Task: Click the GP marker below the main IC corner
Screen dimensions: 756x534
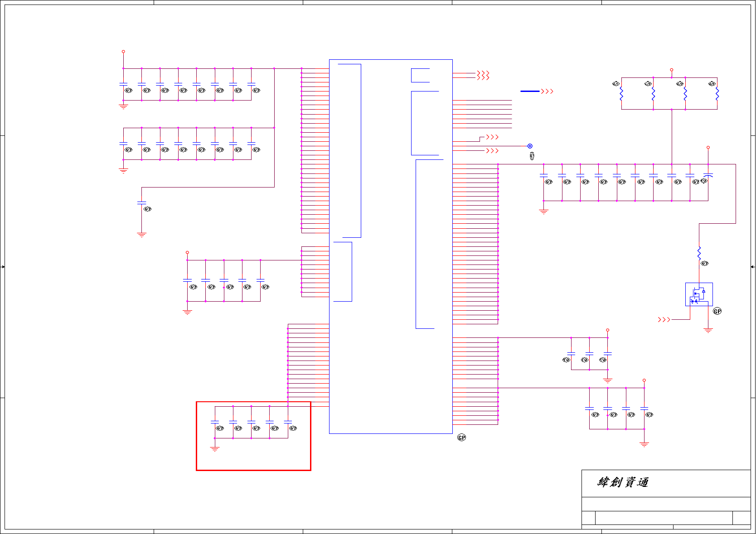Action: pos(461,438)
